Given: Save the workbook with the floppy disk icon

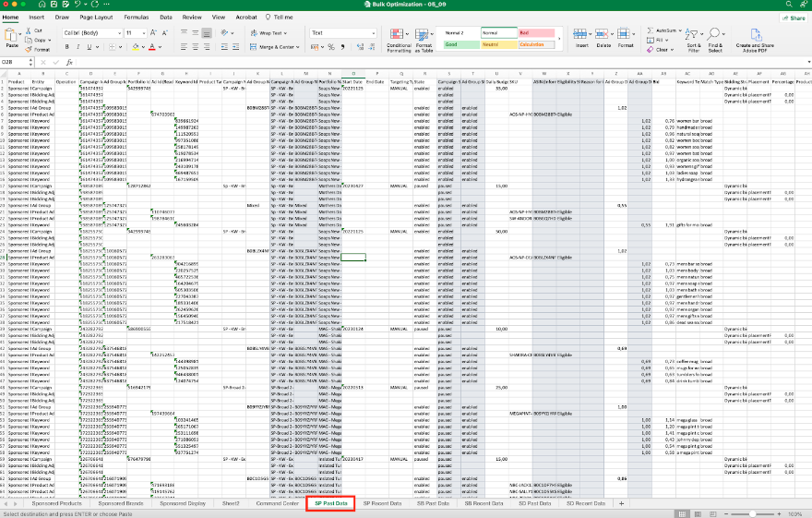Looking at the screenshot, I should 54,4.
